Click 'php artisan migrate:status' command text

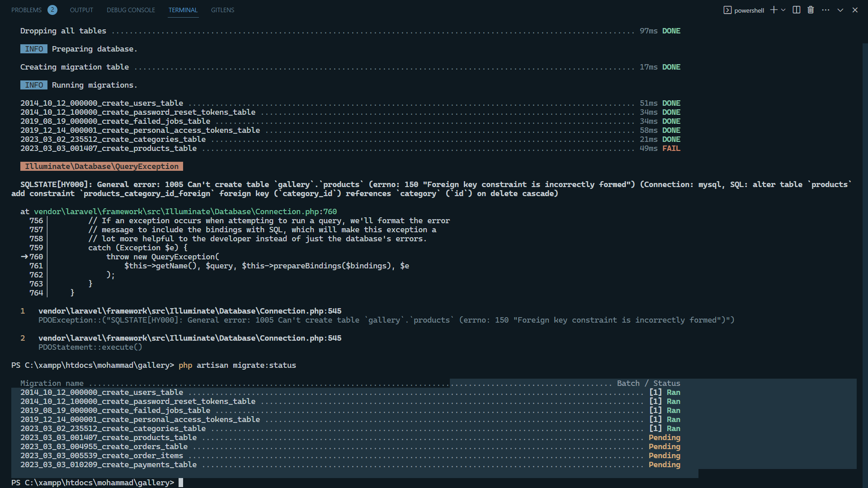click(x=237, y=365)
